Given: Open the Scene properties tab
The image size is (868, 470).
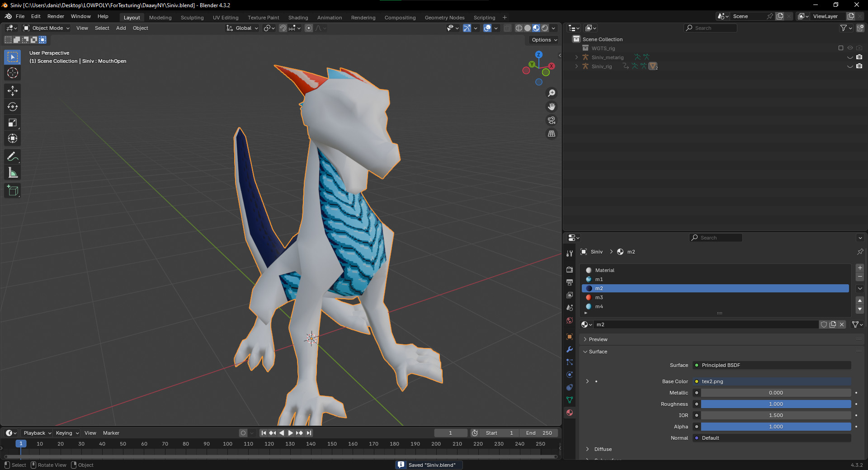Looking at the screenshot, I should coord(570,307).
